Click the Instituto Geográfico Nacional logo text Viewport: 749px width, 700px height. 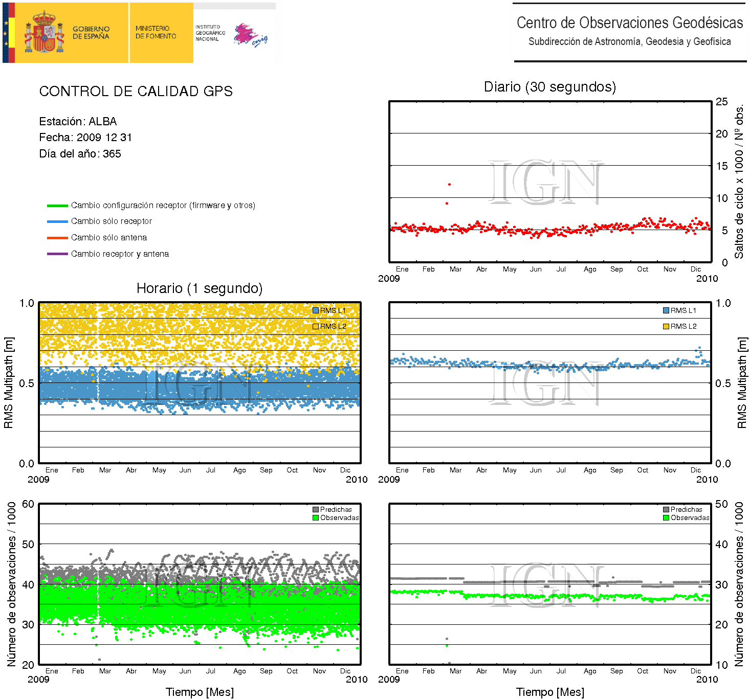click(210, 33)
